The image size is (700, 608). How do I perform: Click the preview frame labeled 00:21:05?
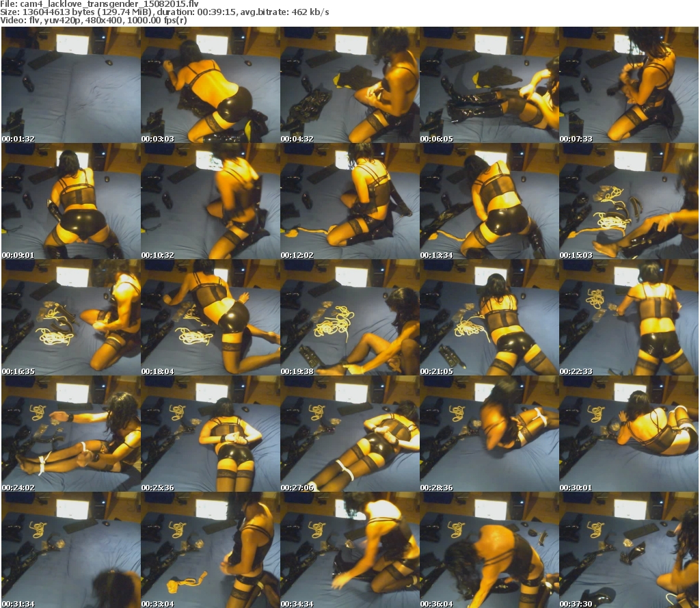point(489,317)
